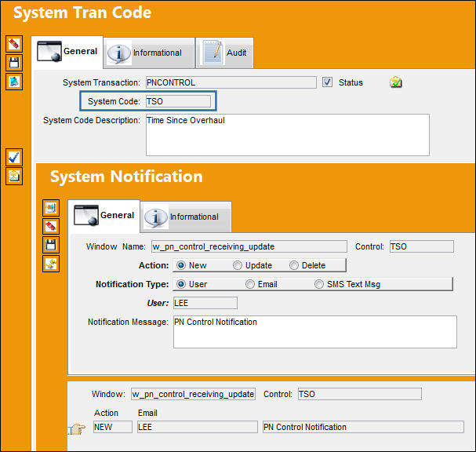Click the LEE email cell in list row

[198, 427]
